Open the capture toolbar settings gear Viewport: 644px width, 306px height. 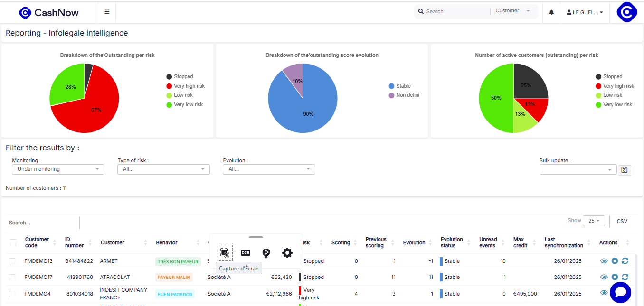[287, 253]
